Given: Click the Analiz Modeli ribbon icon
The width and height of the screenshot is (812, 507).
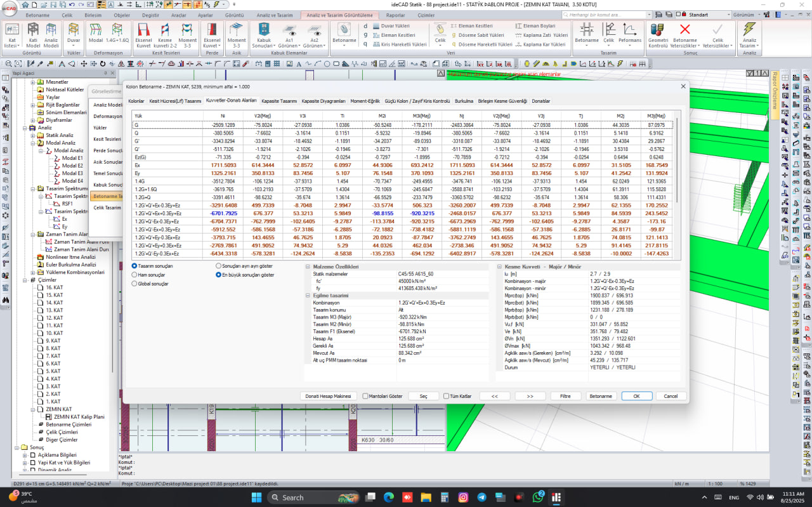Looking at the screenshot, I should pos(51,36).
